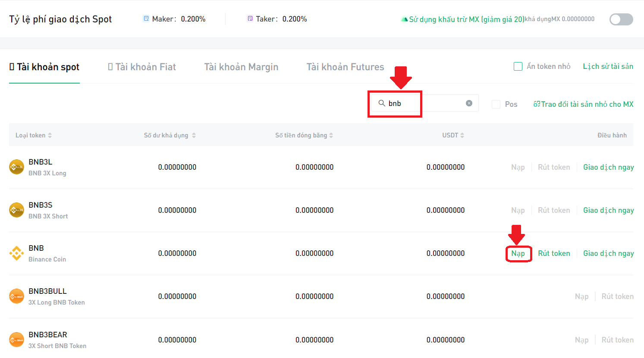644x358 pixels.
Task: Click the Maker fee icon
Action: click(146, 19)
